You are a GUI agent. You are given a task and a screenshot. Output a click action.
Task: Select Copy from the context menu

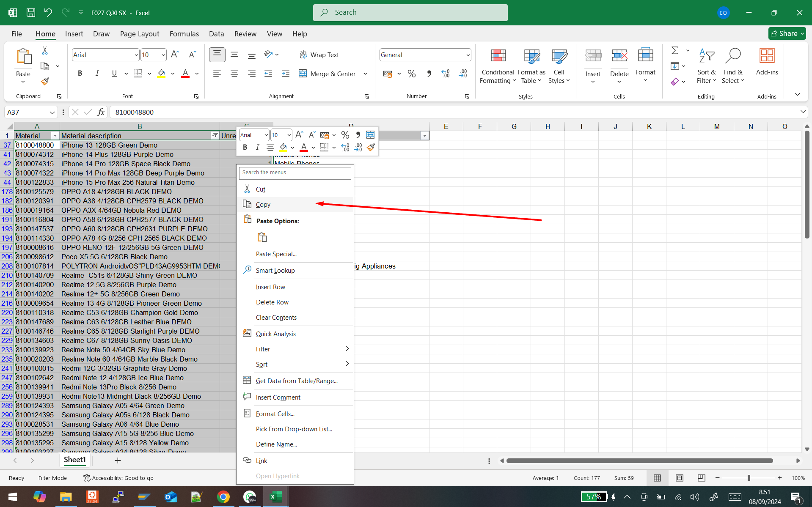[x=263, y=205]
